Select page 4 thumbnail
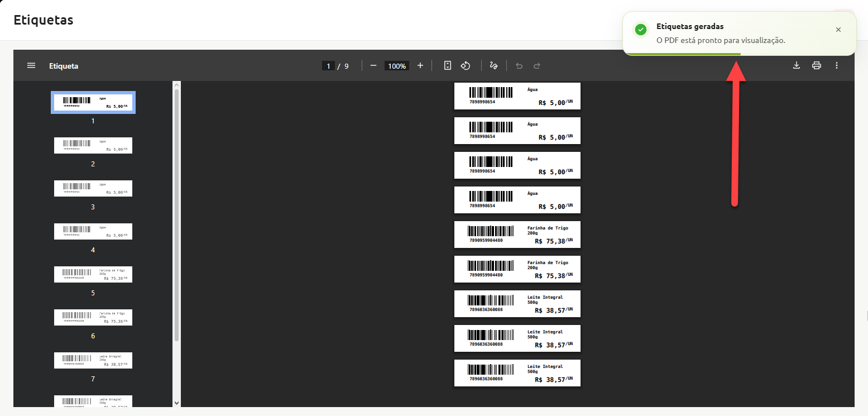The image size is (868, 416). click(93, 231)
